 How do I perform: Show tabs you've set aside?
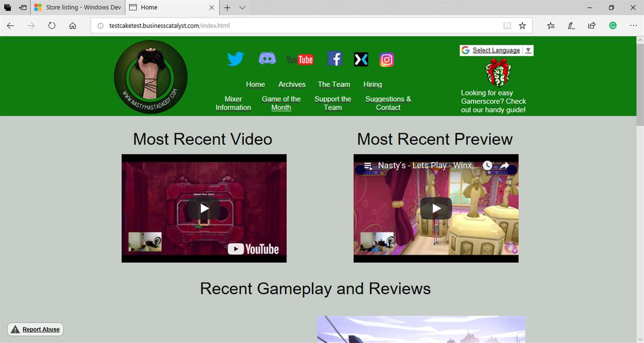[8, 8]
